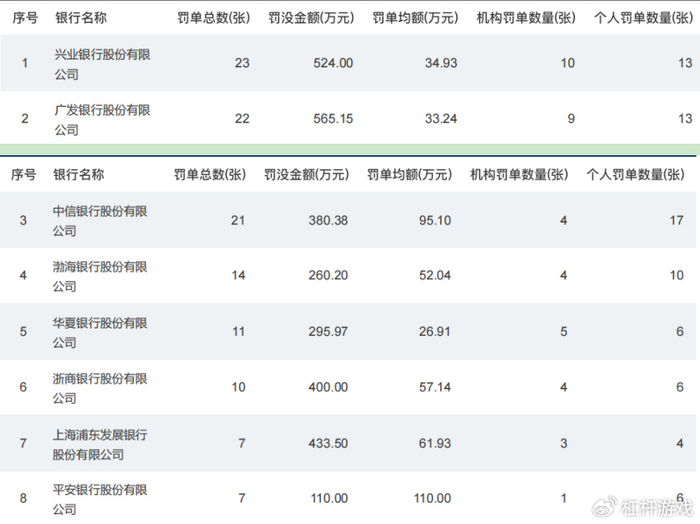Viewport: 700px width, 524px height.
Task: Select the 平安银行股份有限公司 cell
Action: pos(100,499)
